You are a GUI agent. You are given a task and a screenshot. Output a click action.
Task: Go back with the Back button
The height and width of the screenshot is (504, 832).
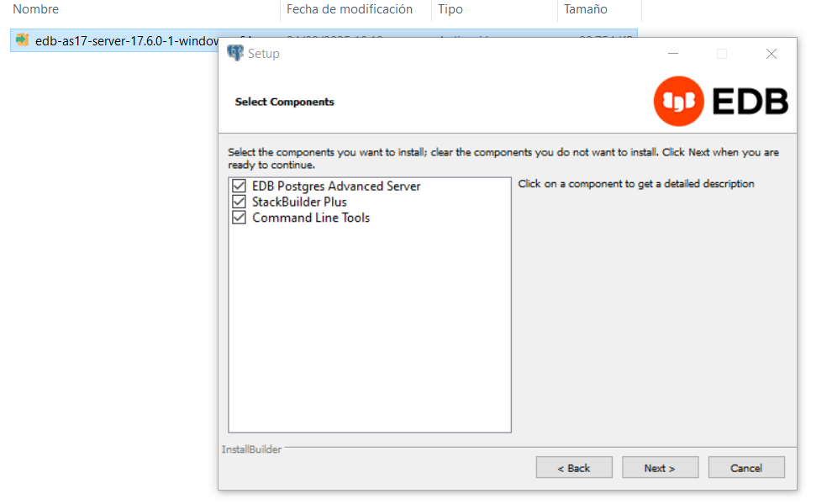[575, 468]
